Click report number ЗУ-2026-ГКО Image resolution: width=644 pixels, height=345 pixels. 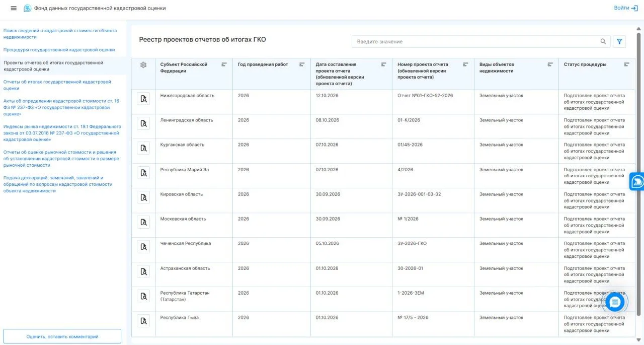click(412, 244)
